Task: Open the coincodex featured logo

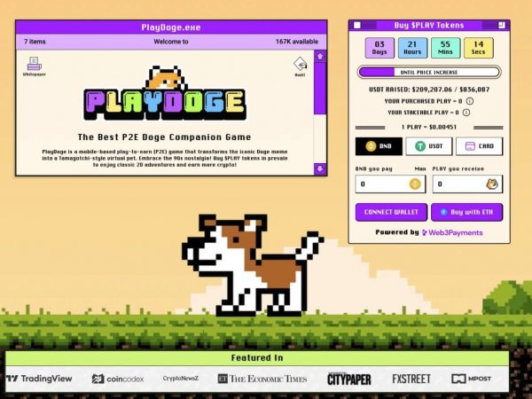Action: click(x=118, y=379)
